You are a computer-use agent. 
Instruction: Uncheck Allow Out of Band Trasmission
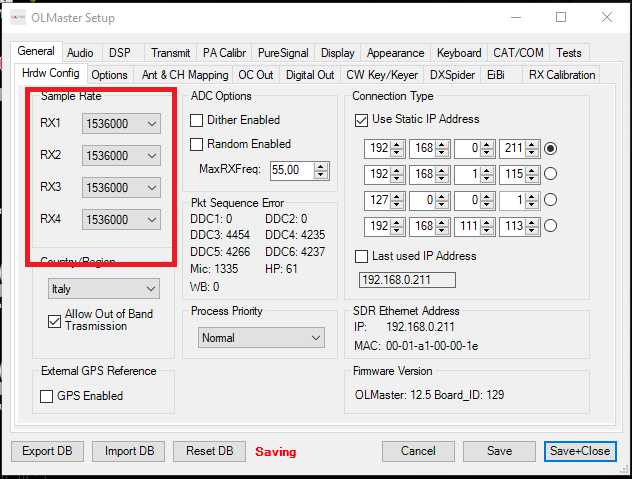point(54,321)
